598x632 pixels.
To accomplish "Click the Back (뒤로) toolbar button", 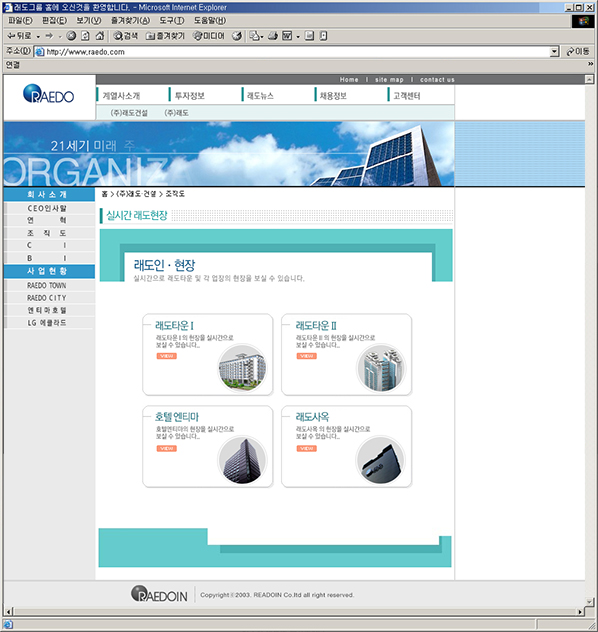I will pyautogui.click(x=19, y=36).
